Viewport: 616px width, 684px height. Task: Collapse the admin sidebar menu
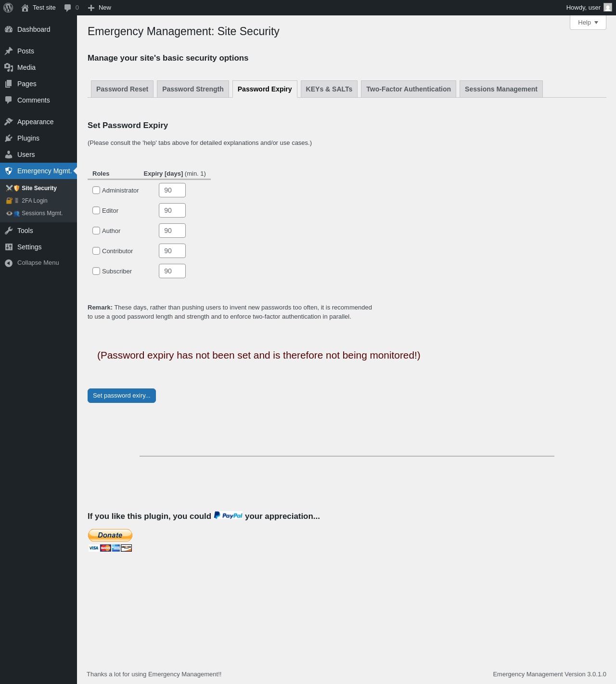pyautogui.click(x=32, y=263)
